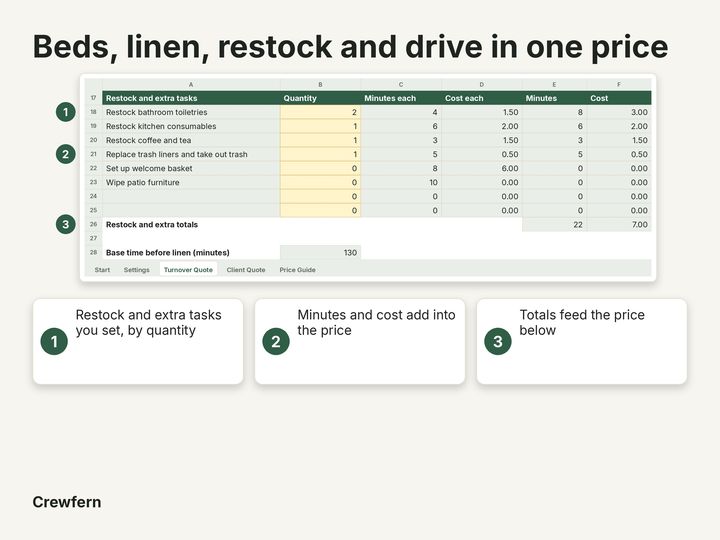Open the Client Quote sheet tab
720x540 pixels.
(246, 270)
